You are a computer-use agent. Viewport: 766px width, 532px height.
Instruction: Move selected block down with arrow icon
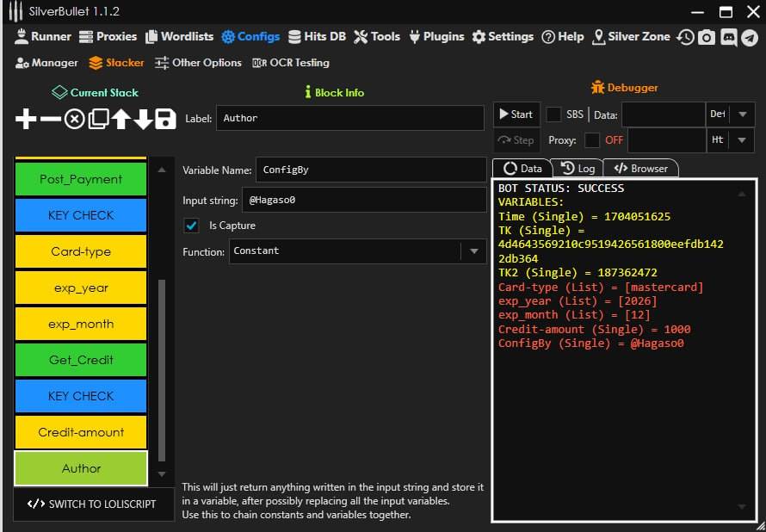(143, 120)
